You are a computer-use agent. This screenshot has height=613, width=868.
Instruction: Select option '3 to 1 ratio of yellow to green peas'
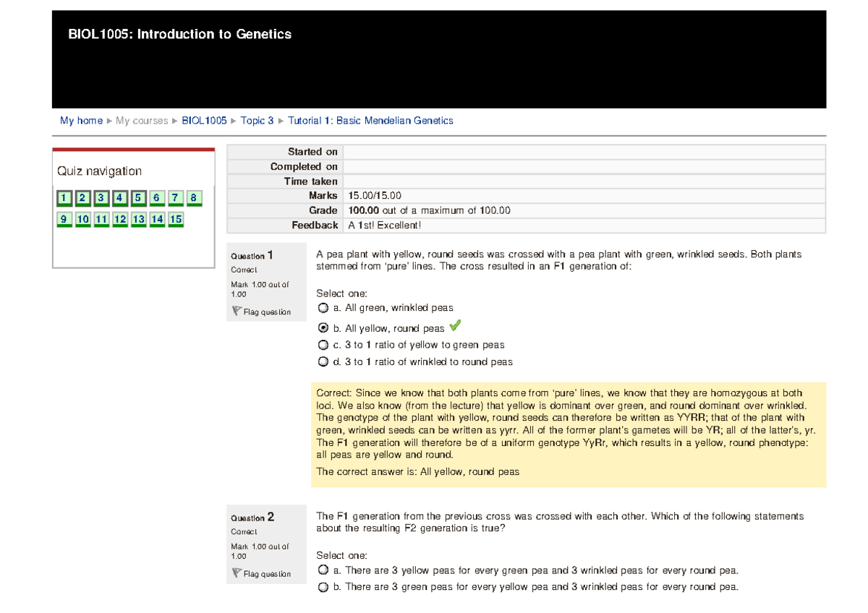tap(323, 345)
